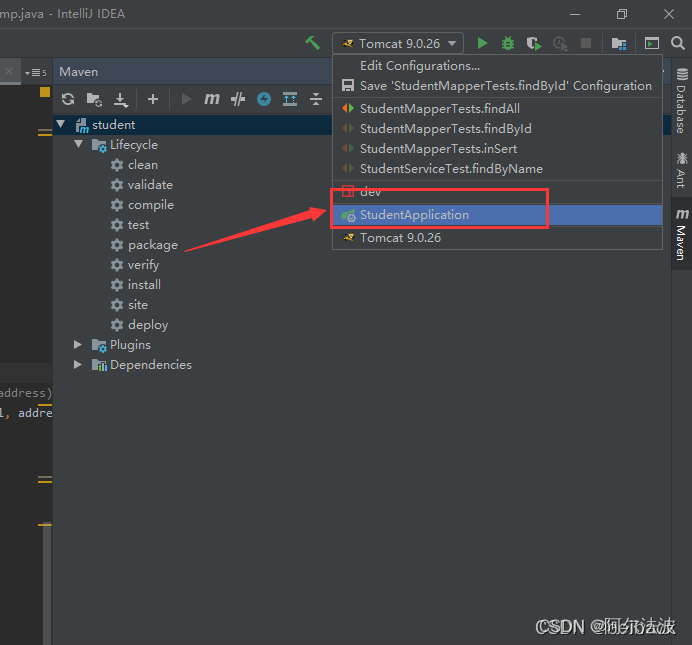
Task: Select StudentServiceTest.findByName configuration
Action: pos(497,169)
